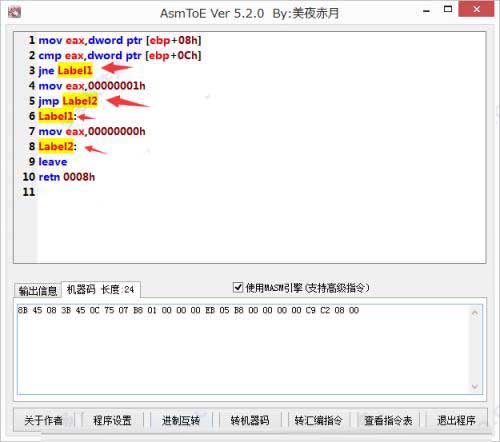The width and height of the screenshot is (500, 442).
Task: Switch to the 输出信息 tab
Action: [38, 291]
